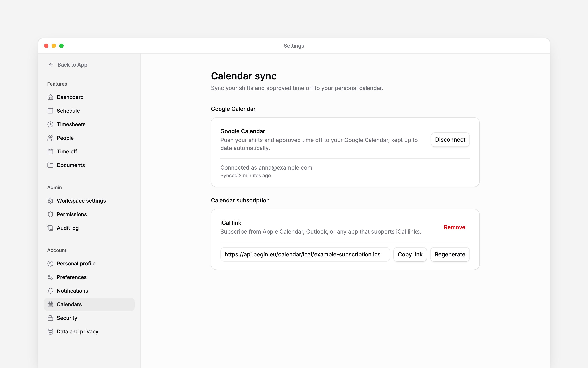The image size is (588, 368).
Task: Open Documents from the sidebar
Action: 89,165
